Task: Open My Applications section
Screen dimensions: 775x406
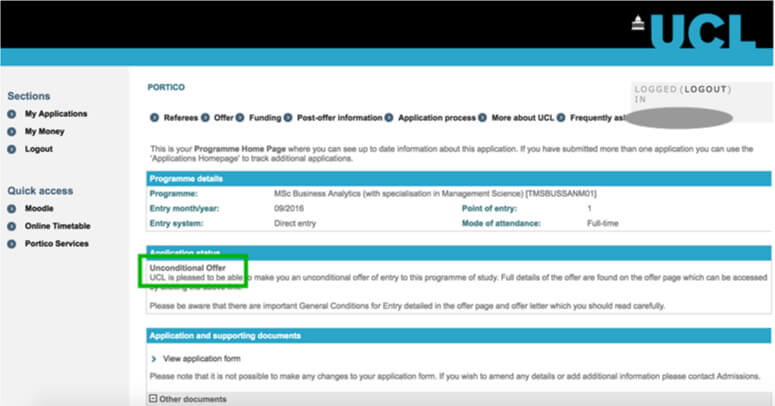Action: [56, 114]
